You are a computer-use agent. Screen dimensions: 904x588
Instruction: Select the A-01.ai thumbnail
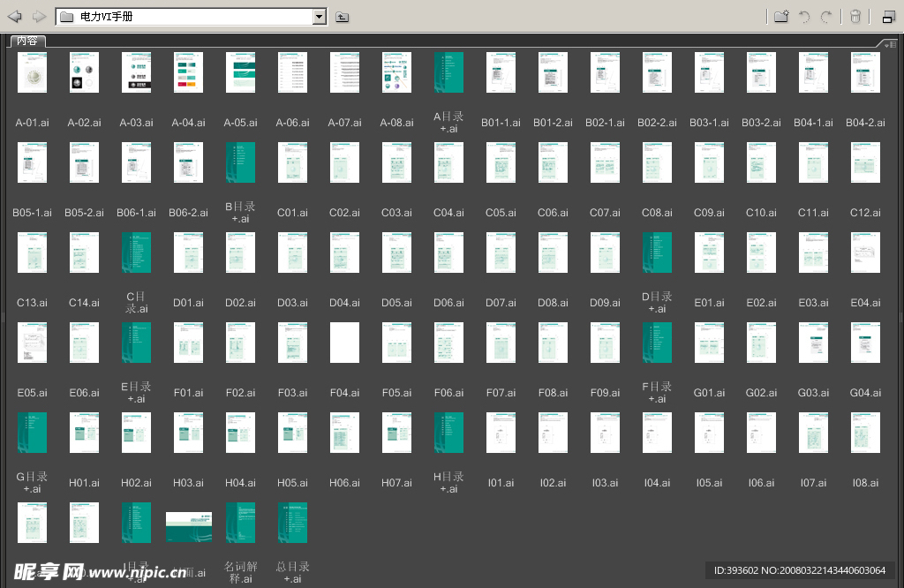tap(33, 72)
